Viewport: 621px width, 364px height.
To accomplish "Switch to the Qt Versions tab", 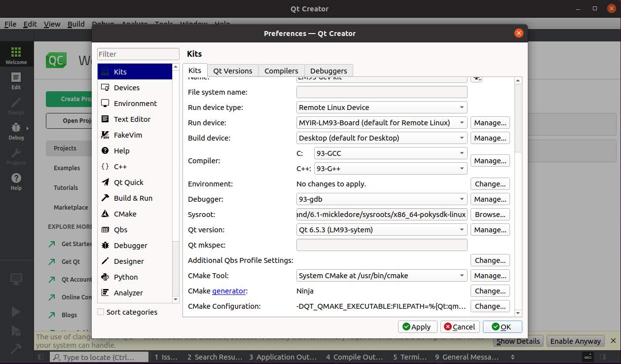I will [232, 71].
